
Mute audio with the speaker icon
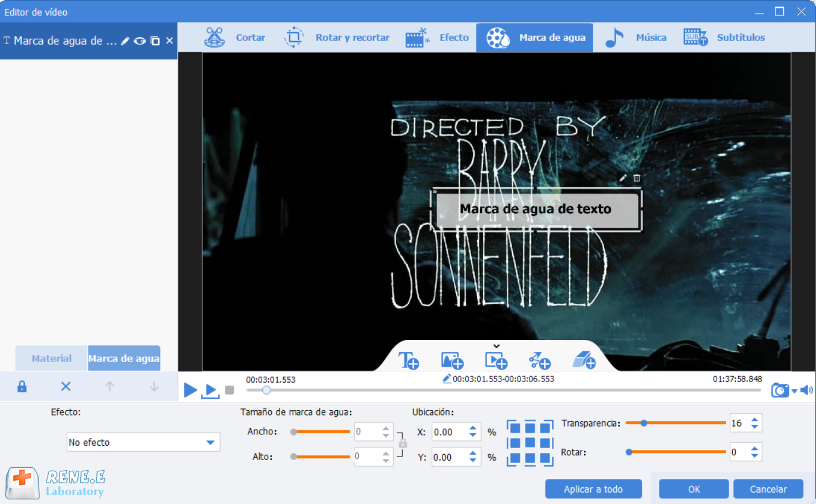pos(806,390)
